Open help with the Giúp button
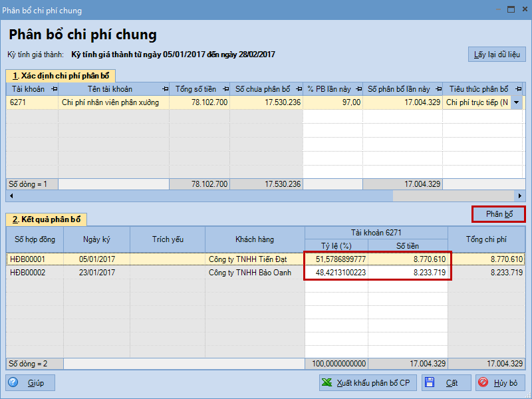 pos(31,383)
